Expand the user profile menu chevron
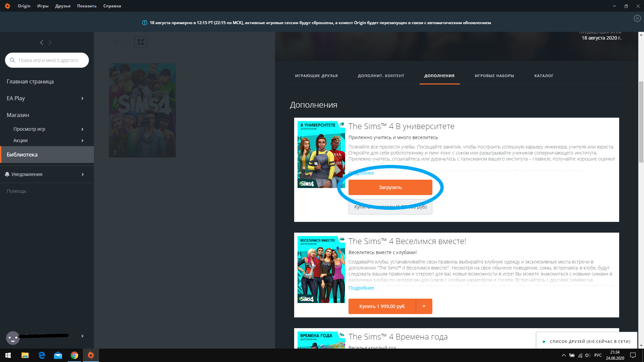The width and height of the screenshot is (644, 362). pyautogui.click(x=82, y=336)
